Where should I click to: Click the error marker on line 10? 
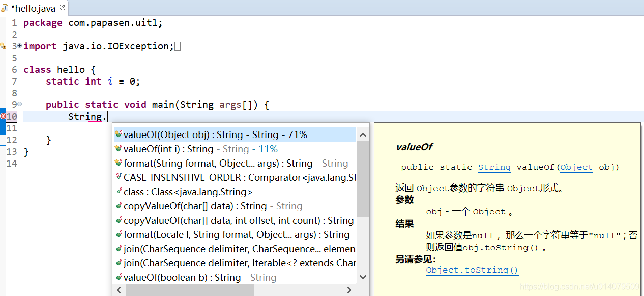4,116
